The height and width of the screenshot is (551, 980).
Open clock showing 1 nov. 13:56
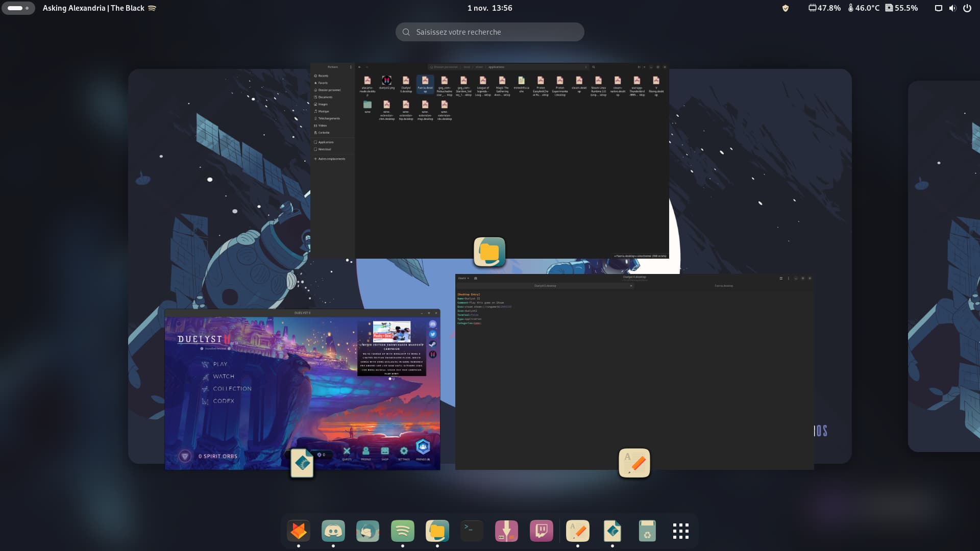pyautogui.click(x=489, y=8)
